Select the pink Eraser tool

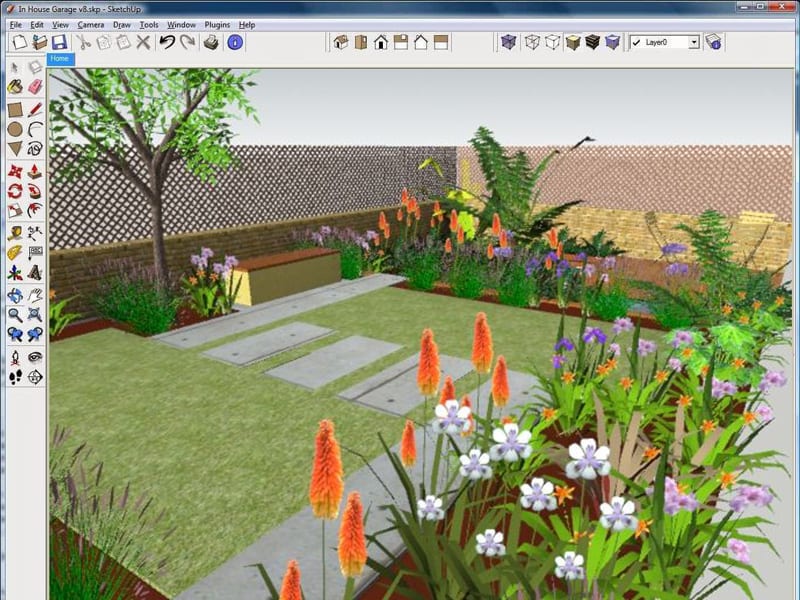(x=35, y=87)
